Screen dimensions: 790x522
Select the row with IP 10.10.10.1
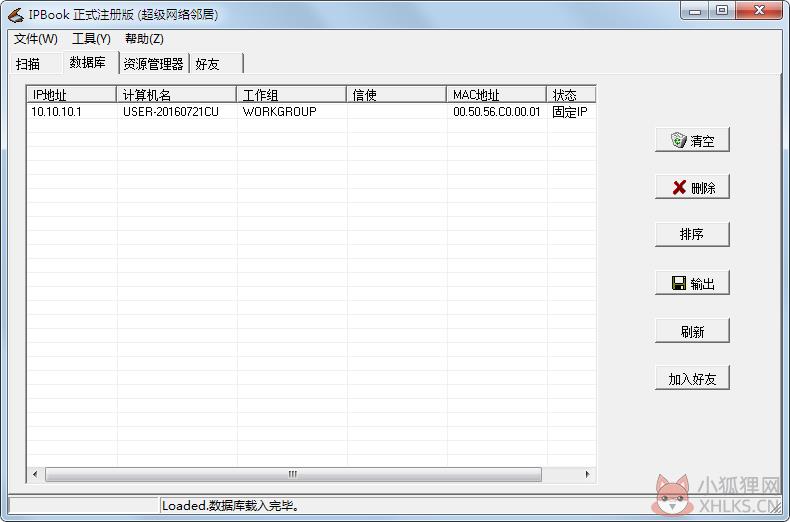312,111
